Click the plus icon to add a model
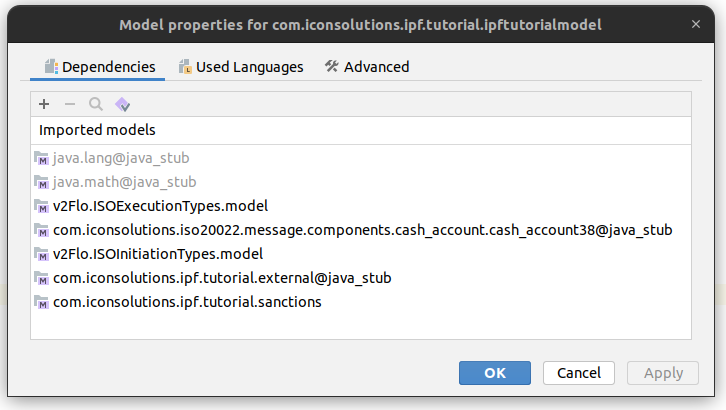Image resolution: width=726 pixels, height=410 pixels. [x=44, y=104]
